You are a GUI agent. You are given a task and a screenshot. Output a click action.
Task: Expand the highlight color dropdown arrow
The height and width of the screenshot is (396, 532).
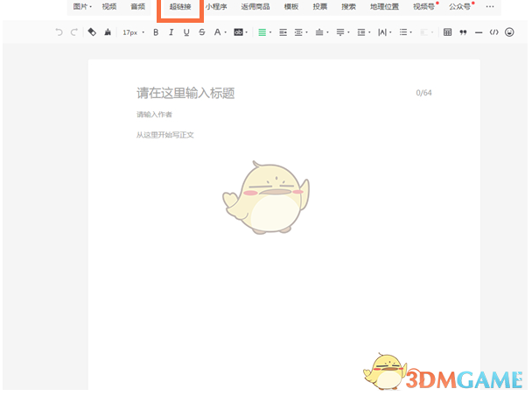(x=247, y=32)
